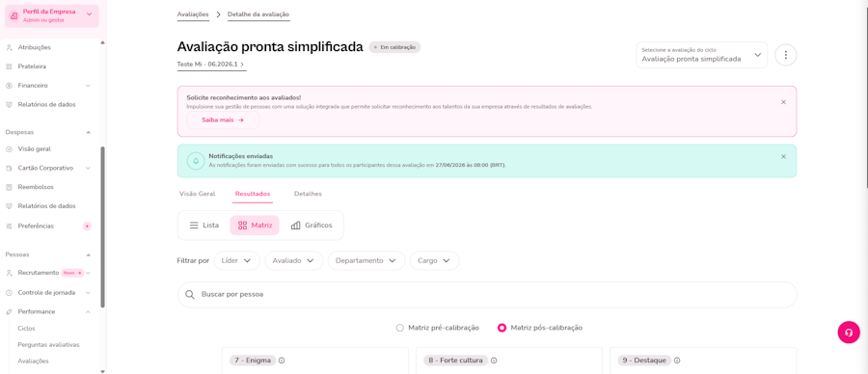Click the info icon beside 8 - Forte cultura
This screenshot has height=374, width=868.
point(494,361)
